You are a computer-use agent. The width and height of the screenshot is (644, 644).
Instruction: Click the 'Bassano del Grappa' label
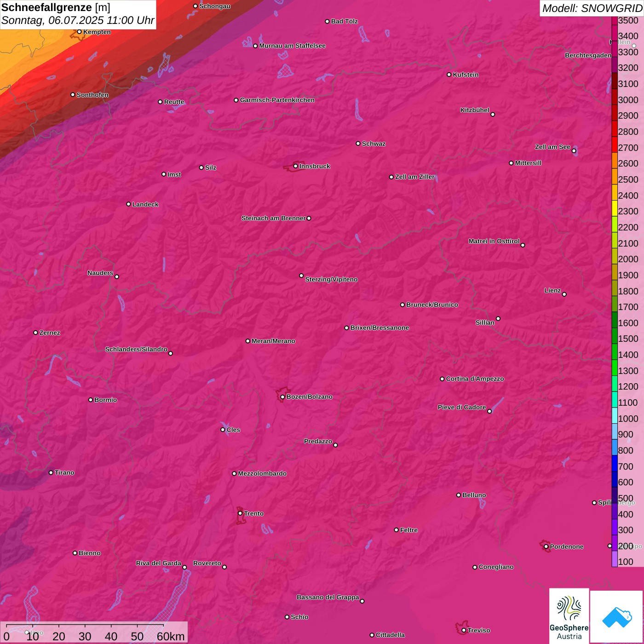click(328, 597)
